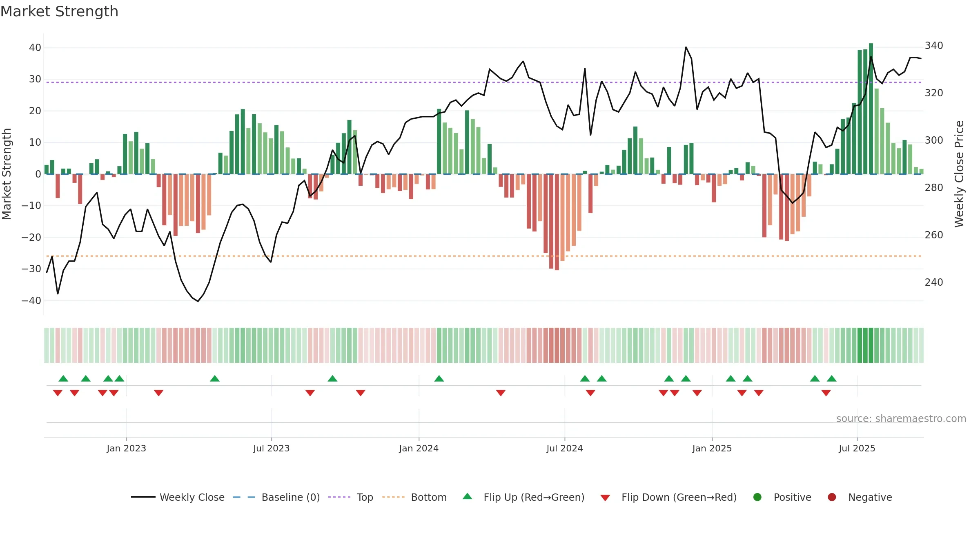
Task: Click the Market Strength chart title
Action: coord(59,11)
